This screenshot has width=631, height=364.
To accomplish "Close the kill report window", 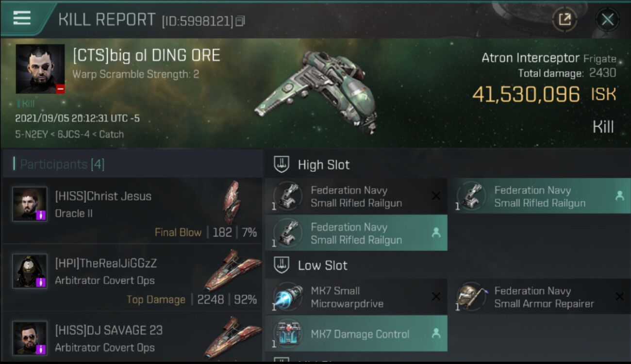I will (x=607, y=20).
